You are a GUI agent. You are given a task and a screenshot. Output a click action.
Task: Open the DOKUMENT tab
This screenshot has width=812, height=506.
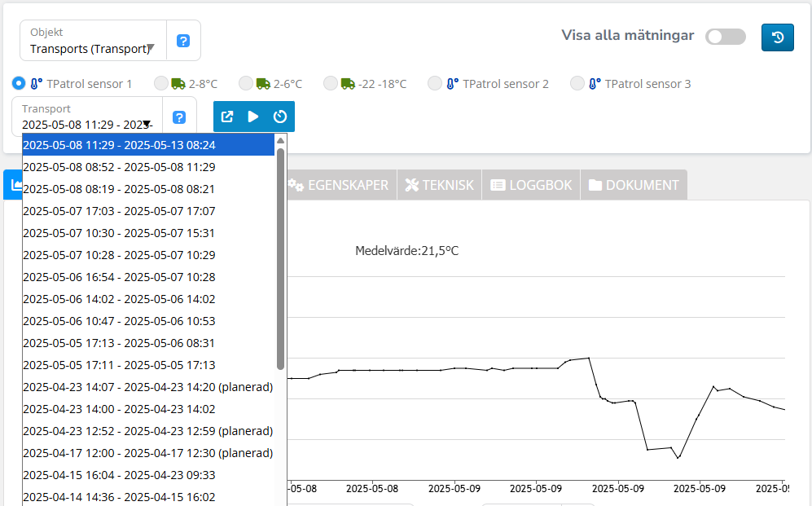[x=633, y=185]
